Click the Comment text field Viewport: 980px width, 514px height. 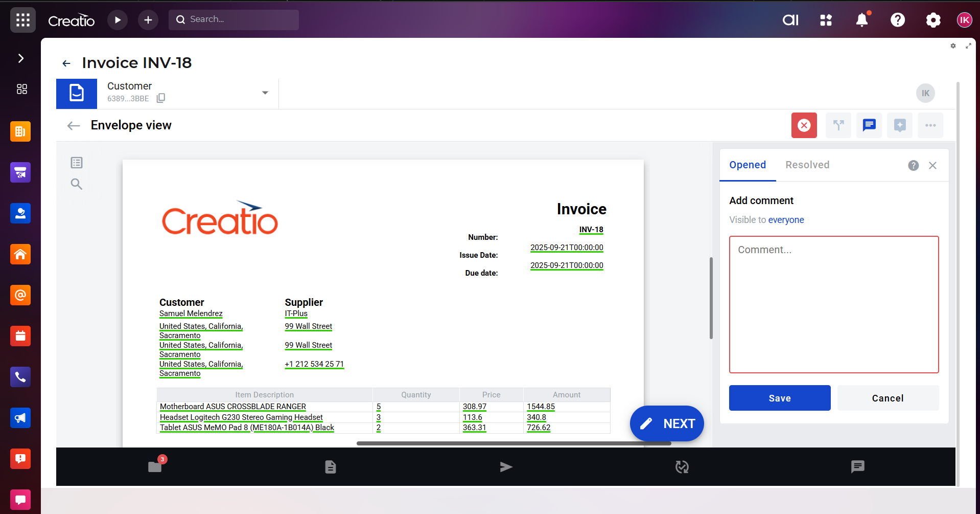click(833, 304)
